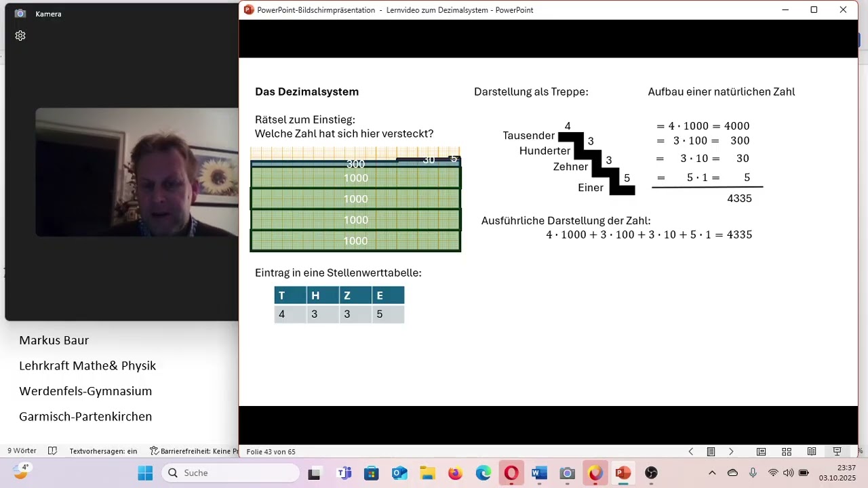
Task: Open weather widget showing 4°
Action: pos(22,470)
